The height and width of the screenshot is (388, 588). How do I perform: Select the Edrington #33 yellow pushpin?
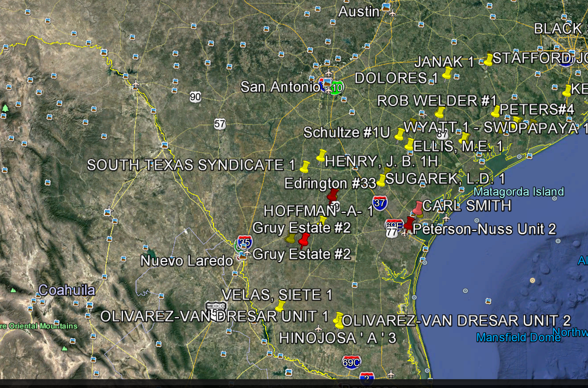click(x=381, y=181)
